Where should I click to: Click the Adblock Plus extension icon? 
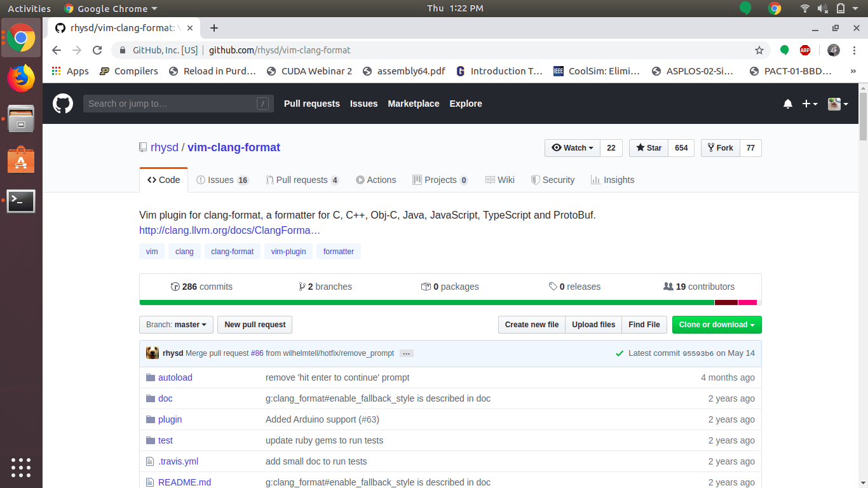point(805,50)
